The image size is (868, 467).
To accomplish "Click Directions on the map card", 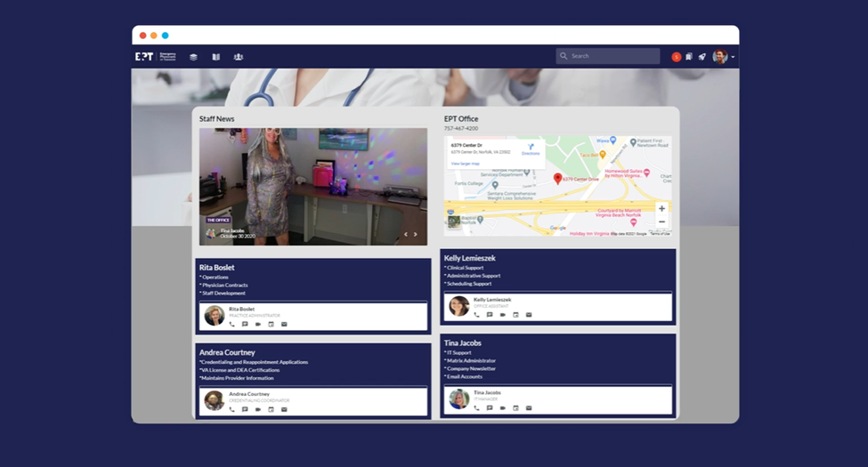I will tap(531, 149).
